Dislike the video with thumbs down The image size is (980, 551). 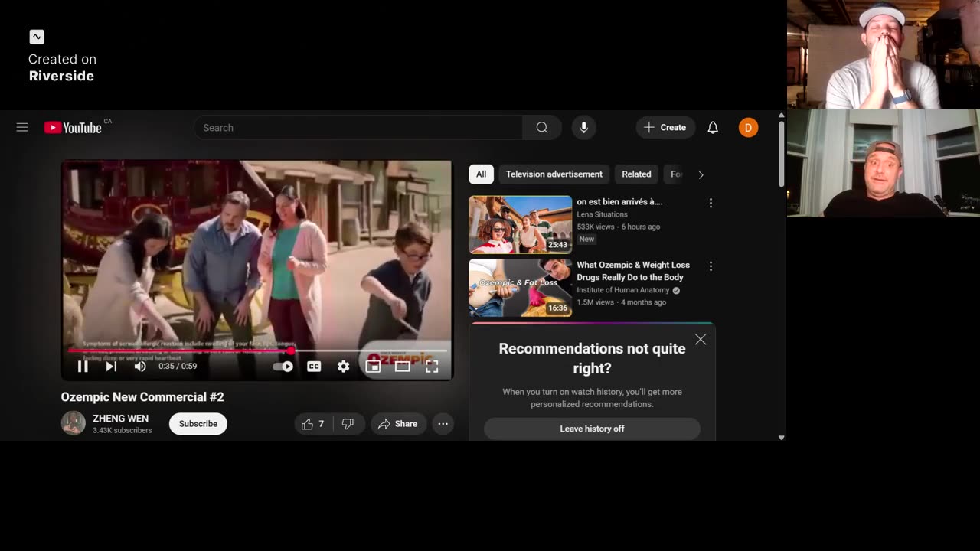[x=348, y=424]
